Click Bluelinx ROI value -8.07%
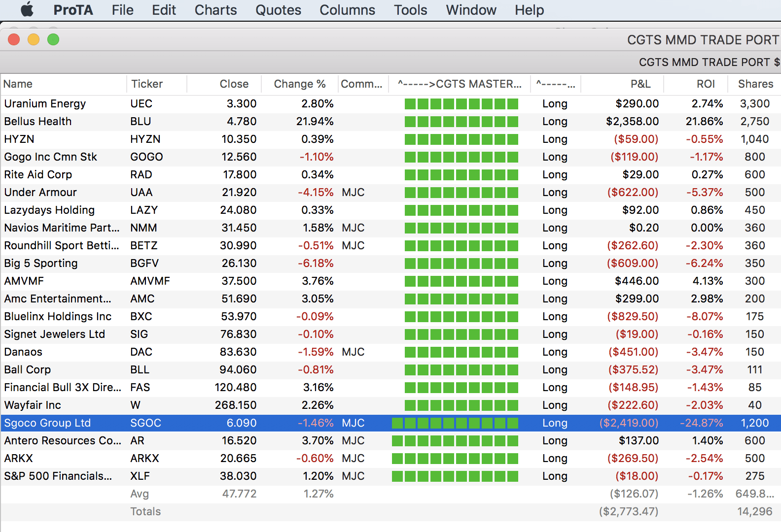 pos(705,316)
